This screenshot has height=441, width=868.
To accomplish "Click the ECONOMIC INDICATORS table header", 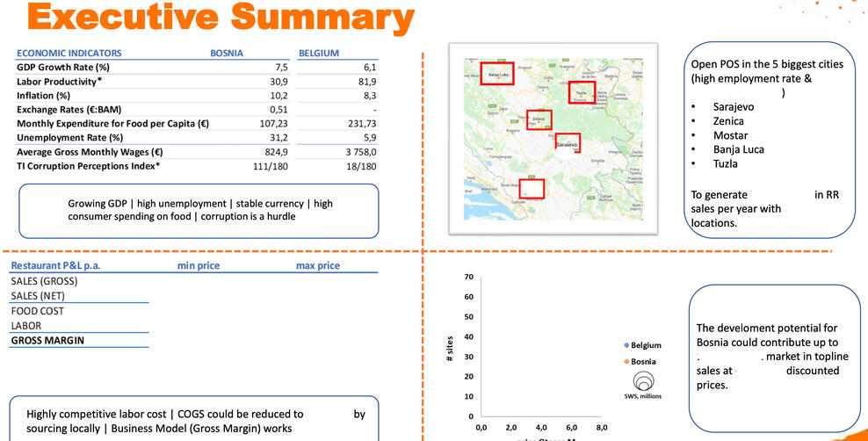I will (x=69, y=53).
